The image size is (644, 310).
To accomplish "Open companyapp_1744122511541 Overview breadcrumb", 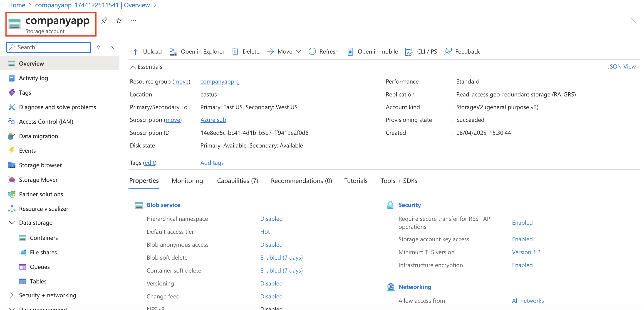I will (x=92, y=5).
